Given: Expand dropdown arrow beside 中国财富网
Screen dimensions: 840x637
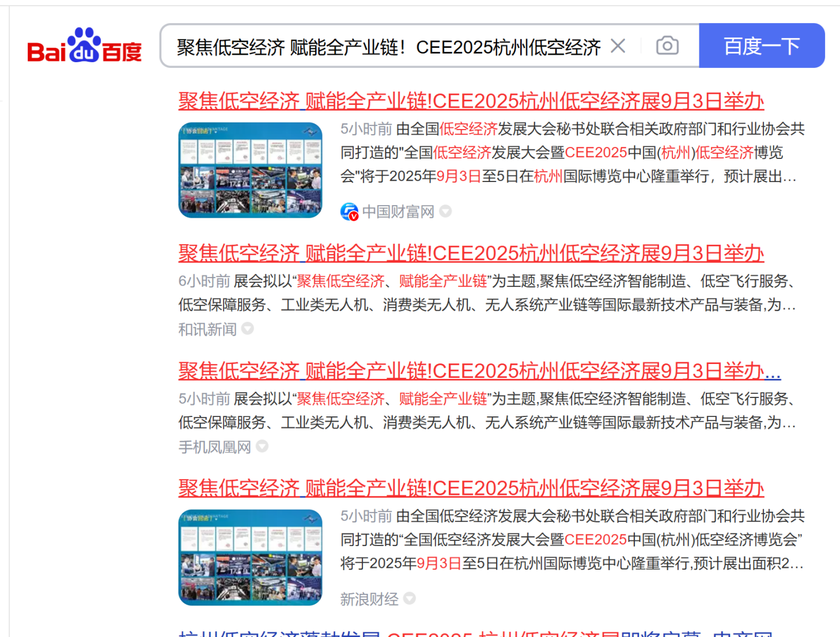Looking at the screenshot, I should [445, 211].
